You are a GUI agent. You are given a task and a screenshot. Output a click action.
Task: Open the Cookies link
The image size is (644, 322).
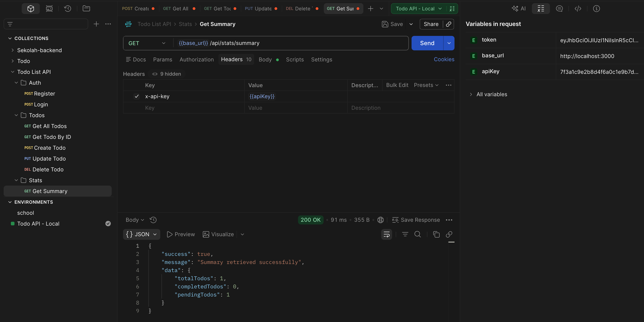pyautogui.click(x=444, y=59)
